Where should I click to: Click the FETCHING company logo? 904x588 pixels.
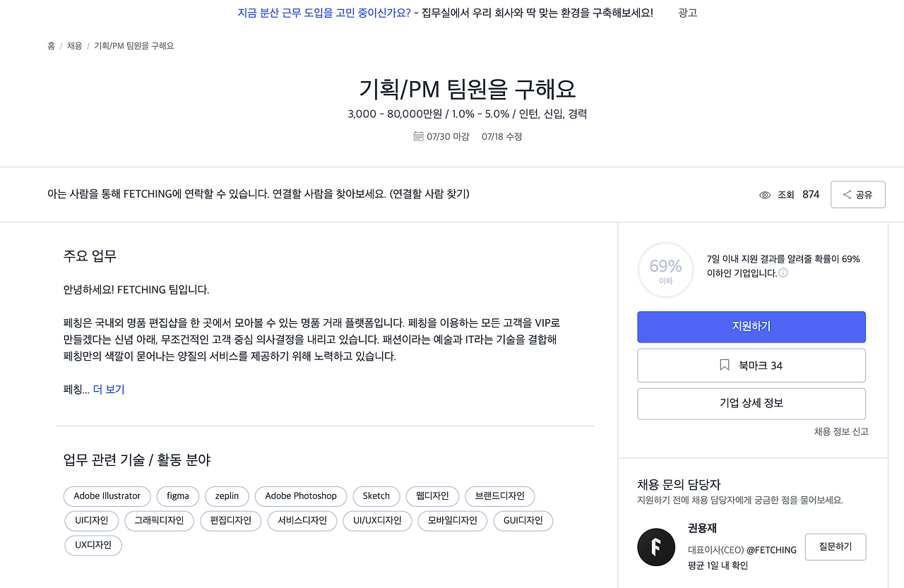coord(656,547)
